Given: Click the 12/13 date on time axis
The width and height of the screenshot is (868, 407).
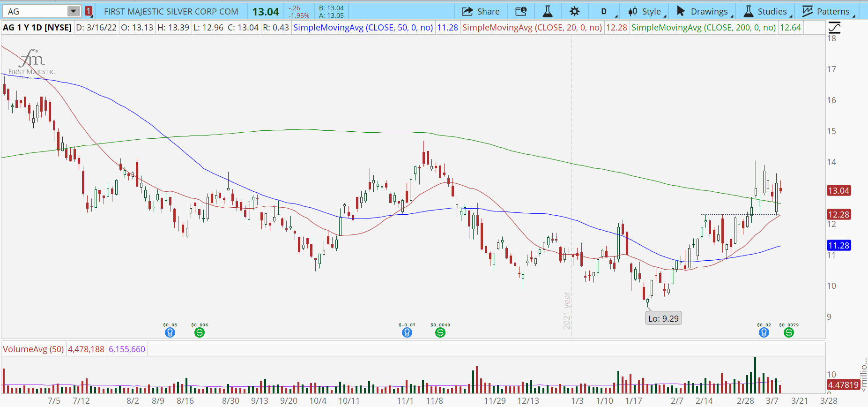Looking at the screenshot, I should [528, 401].
